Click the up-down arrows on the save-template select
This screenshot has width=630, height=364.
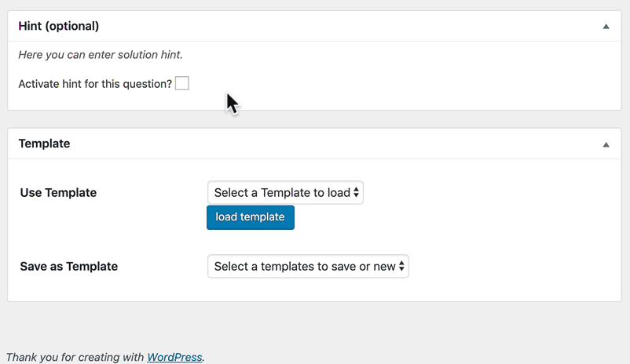402,266
